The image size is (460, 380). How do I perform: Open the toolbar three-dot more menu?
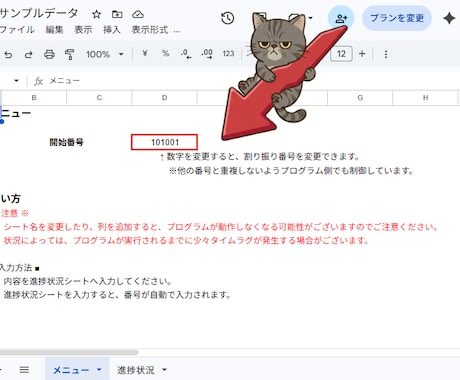click(x=386, y=54)
